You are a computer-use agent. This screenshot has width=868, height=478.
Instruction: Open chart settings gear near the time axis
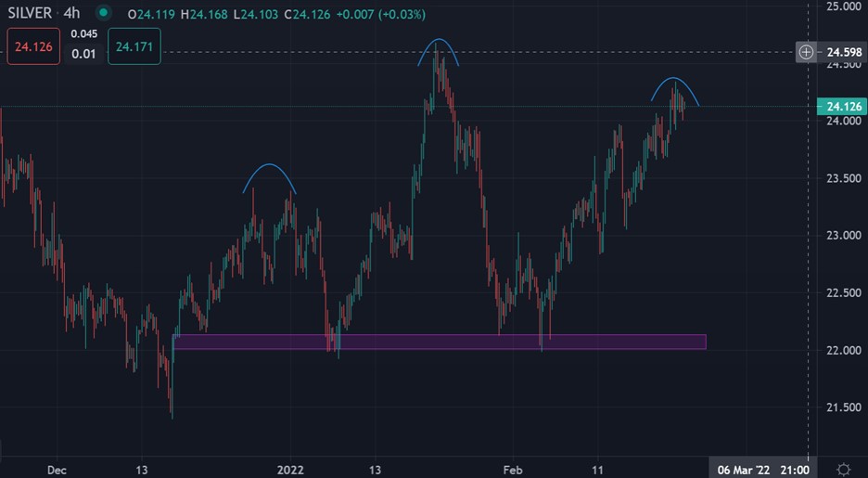coord(843,470)
